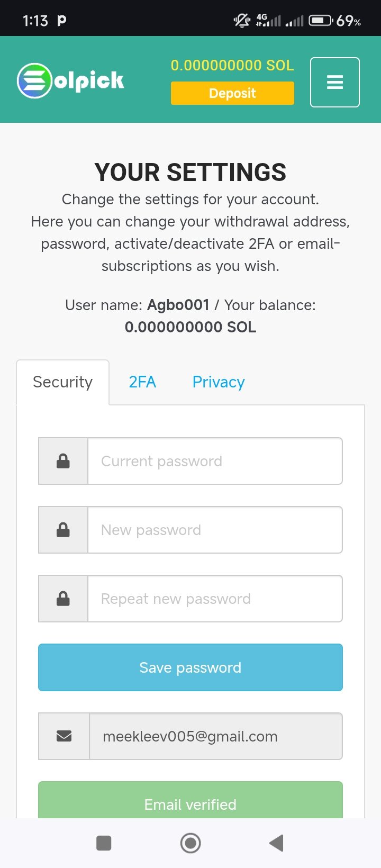Tap the Android back navigation arrow
Screen dimensions: 381x868
pyautogui.click(x=277, y=843)
